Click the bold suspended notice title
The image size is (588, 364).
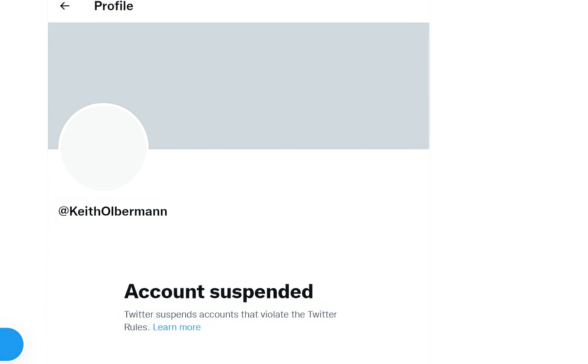tap(219, 292)
